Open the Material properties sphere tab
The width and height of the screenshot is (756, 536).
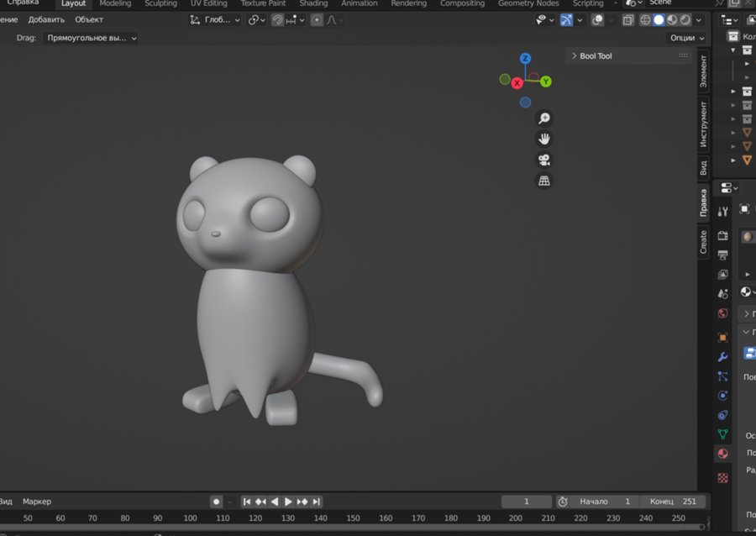[722, 454]
